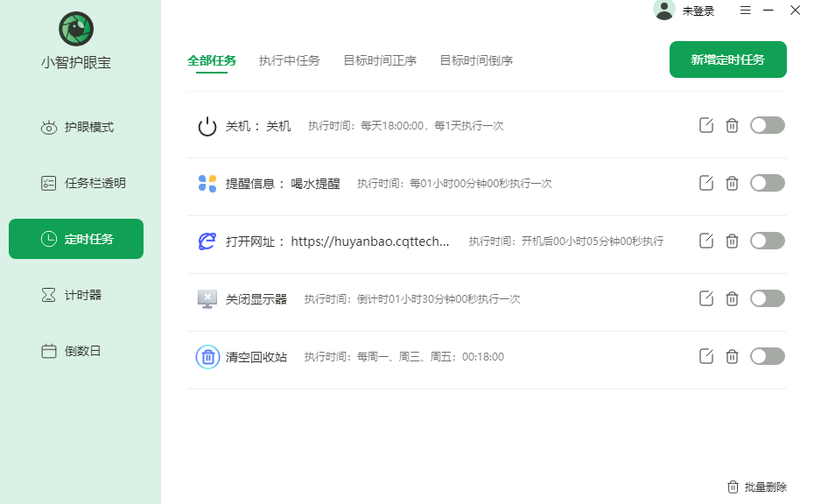Select 计时器 in the sidebar

tap(76, 295)
